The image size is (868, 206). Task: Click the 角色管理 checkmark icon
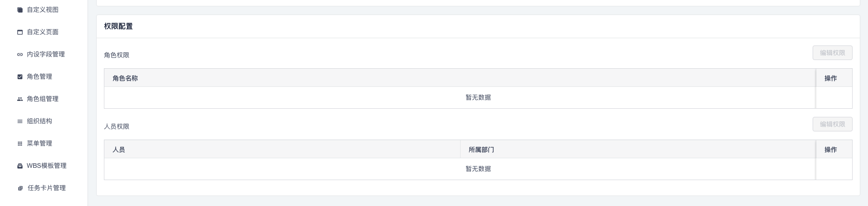[x=20, y=76]
